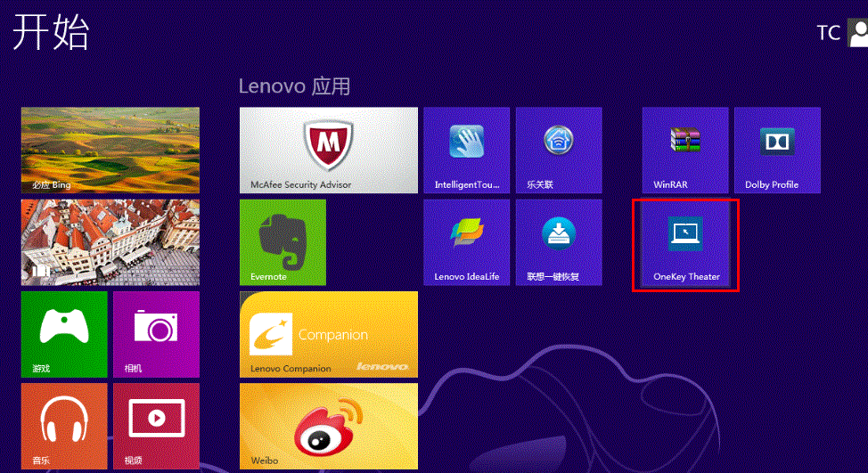The image size is (868, 473).
Task: Launch the green Games tile
Action: pos(64,334)
